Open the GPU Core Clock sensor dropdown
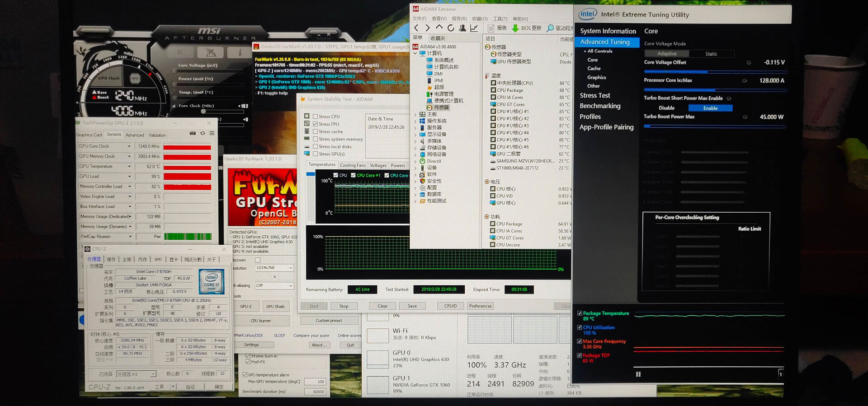This screenshot has height=406, width=868. [129, 146]
